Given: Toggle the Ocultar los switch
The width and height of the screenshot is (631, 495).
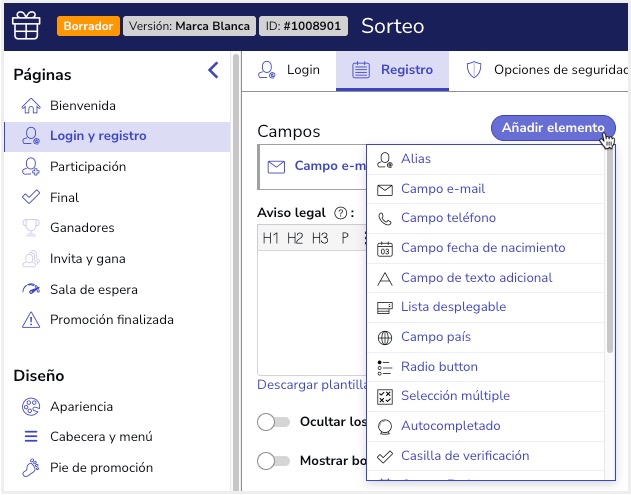Looking at the screenshot, I should [x=274, y=423].
